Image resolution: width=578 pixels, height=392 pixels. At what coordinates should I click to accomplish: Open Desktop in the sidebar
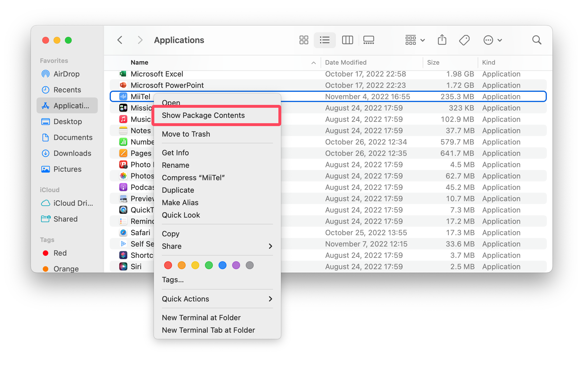(67, 122)
